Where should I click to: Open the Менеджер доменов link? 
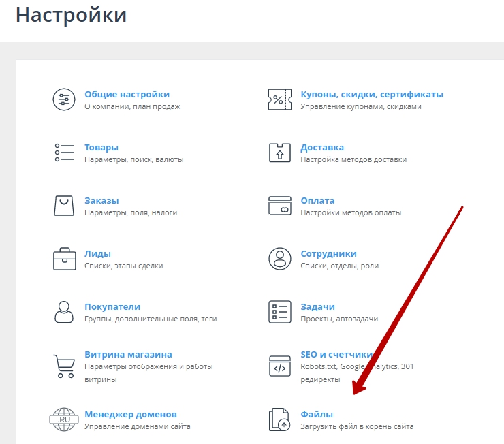click(130, 414)
